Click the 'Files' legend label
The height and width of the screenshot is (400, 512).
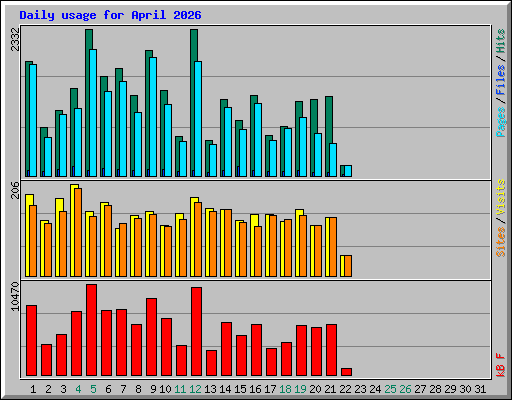tap(500, 80)
